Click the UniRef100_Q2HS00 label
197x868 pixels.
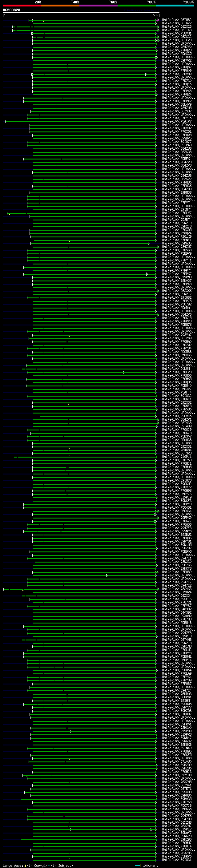click(x=177, y=728)
